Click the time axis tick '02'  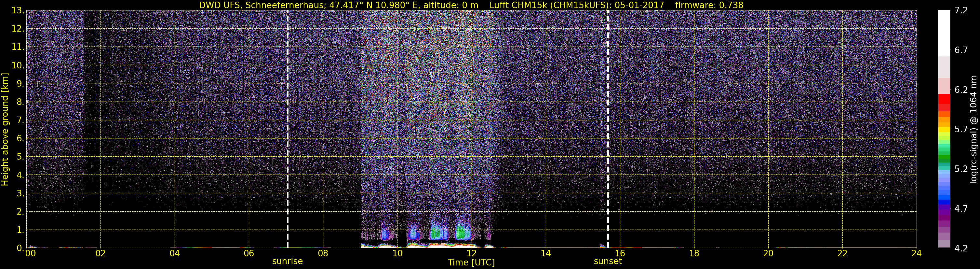click(x=101, y=253)
